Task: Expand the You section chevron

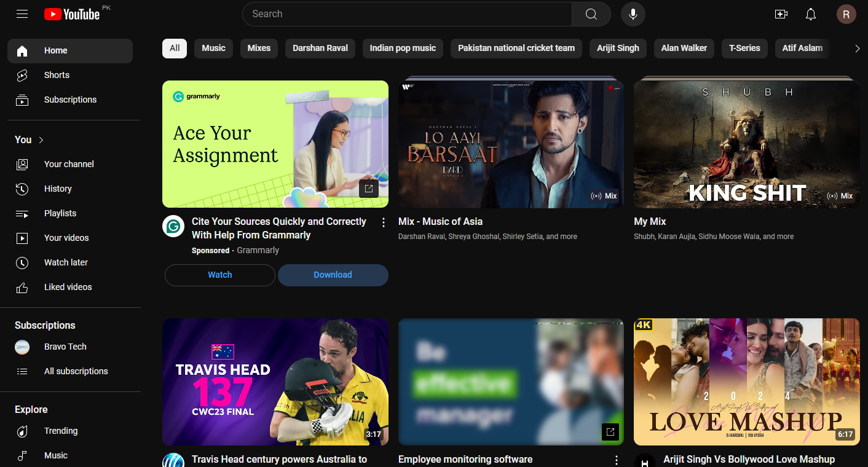Action: coord(41,140)
